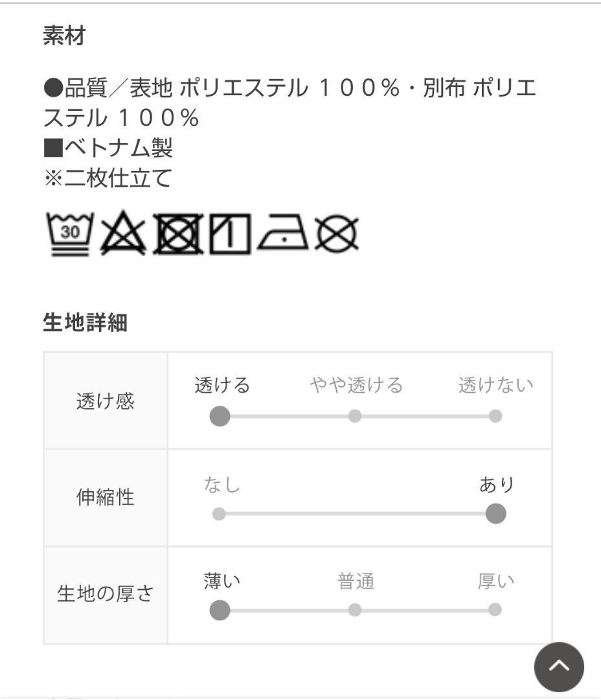
Task: Click the 伸縮性 row label
Action: 105,498
